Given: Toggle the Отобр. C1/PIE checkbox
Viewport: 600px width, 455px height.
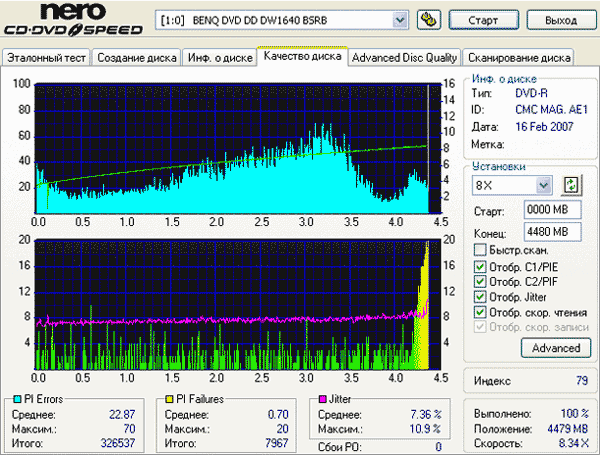Looking at the screenshot, I should click(480, 267).
